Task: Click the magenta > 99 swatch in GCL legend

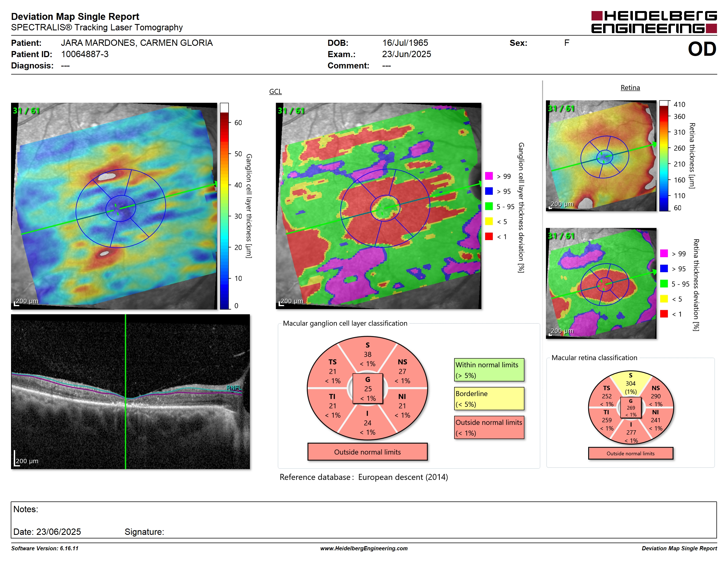Action: pos(489,176)
